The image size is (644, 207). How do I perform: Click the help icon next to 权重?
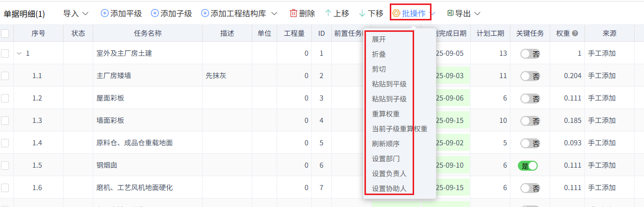pyautogui.click(x=575, y=34)
